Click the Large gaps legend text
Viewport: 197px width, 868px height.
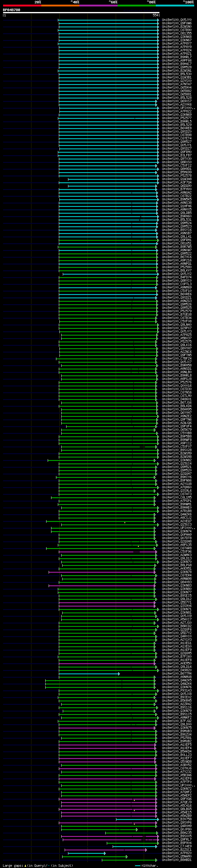pyautogui.click(x=38, y=866)
